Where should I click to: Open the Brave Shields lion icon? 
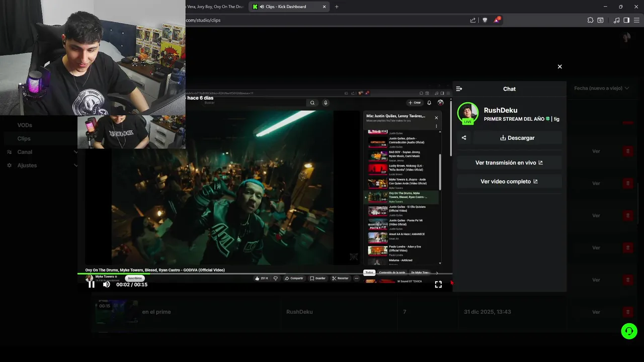coord(485,20)
